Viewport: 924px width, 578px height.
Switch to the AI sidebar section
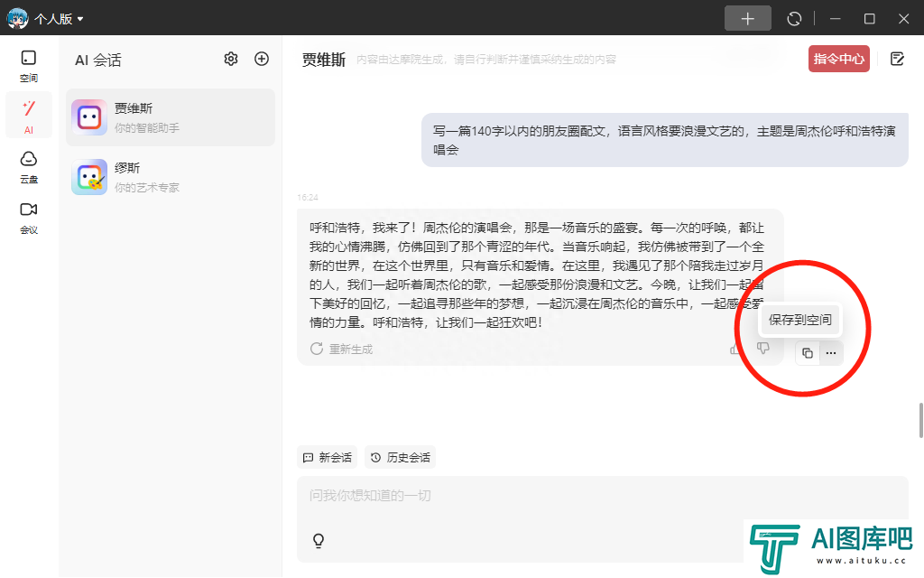(28, 117)
